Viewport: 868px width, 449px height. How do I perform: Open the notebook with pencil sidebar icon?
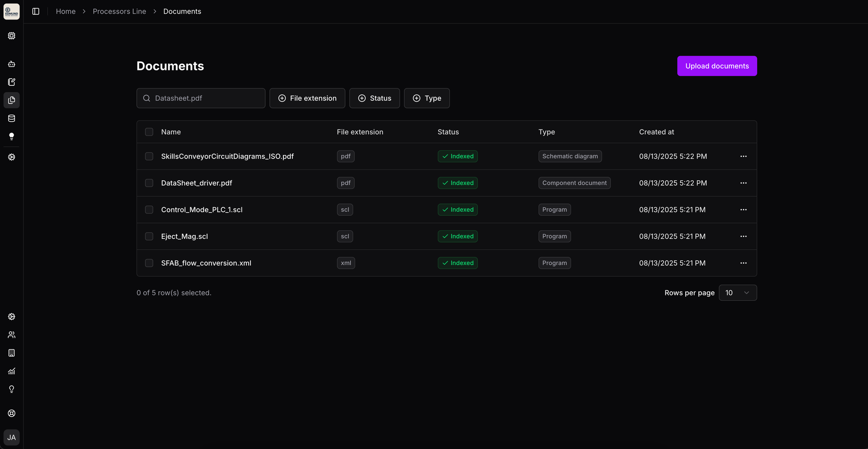(x=12, y=82)
